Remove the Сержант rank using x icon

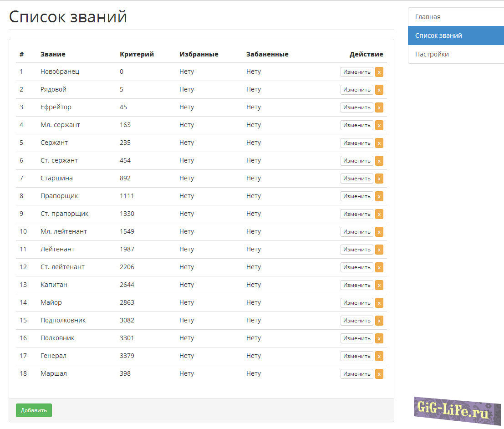click(379, 143)
